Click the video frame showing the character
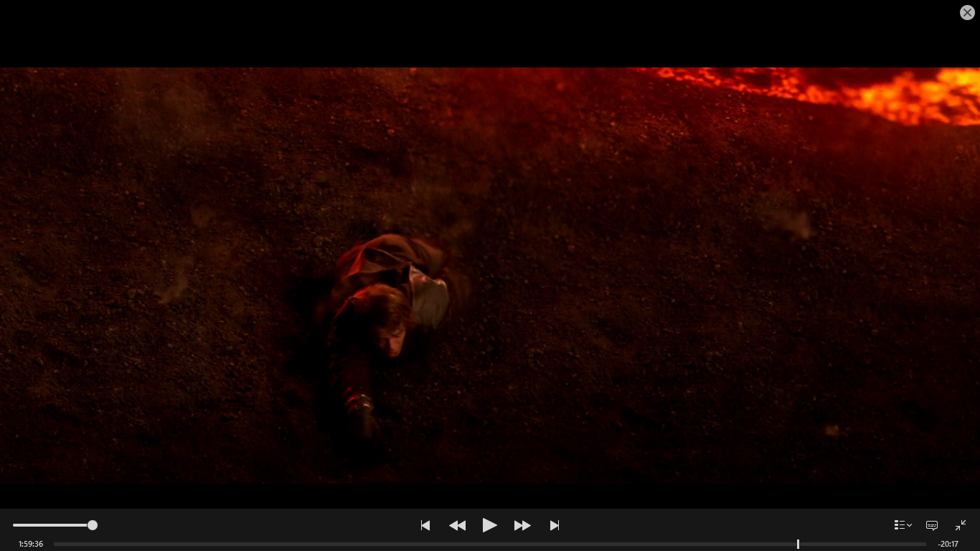 pos(387,316)
